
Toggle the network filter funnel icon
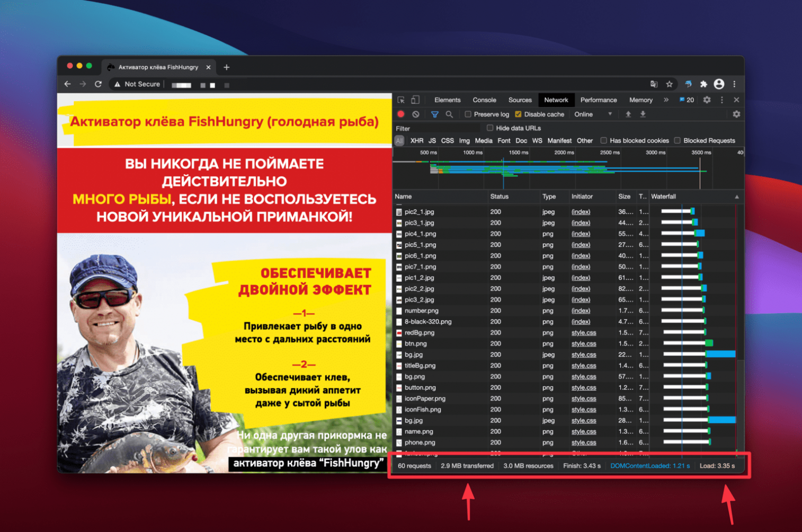point(434,114)
